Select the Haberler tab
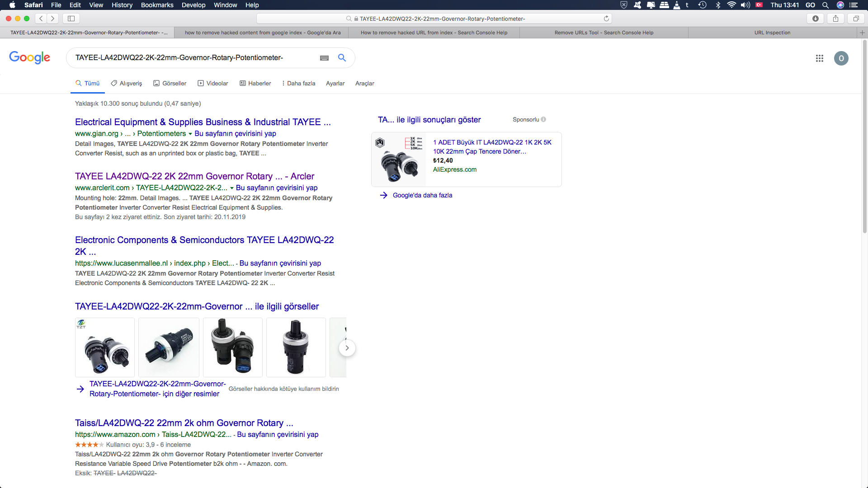 tap(255, 84)
